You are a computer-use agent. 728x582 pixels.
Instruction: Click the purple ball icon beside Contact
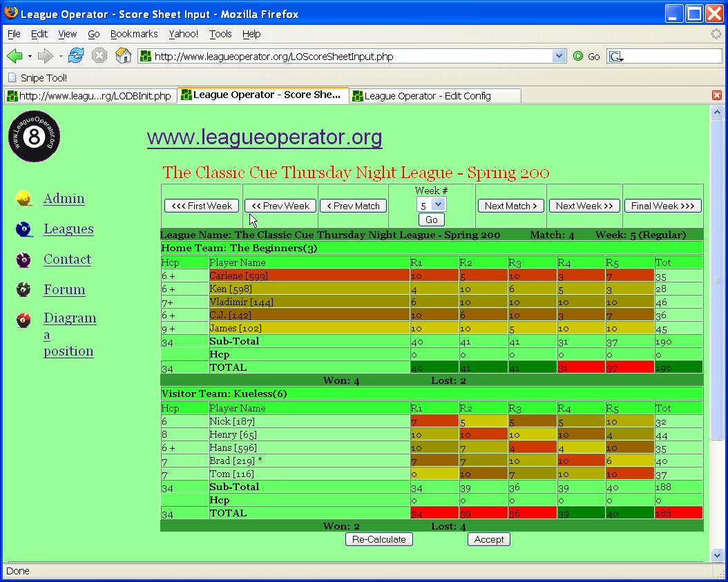[24, 260]
